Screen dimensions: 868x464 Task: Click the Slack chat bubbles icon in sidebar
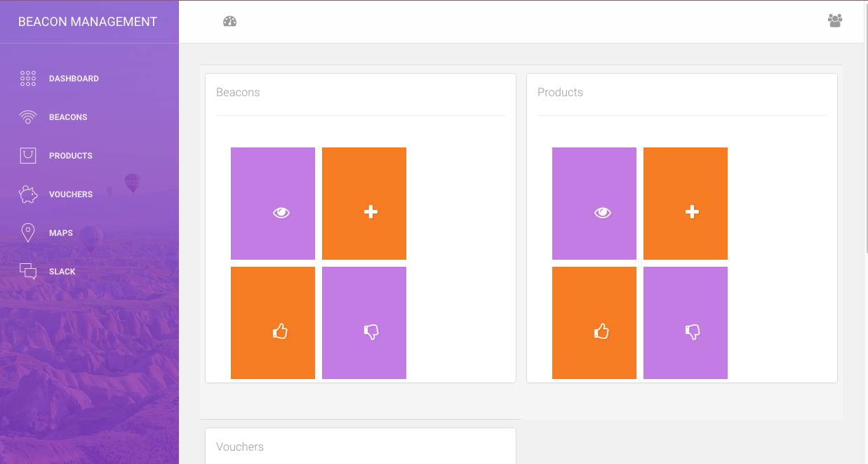(28, 272)
